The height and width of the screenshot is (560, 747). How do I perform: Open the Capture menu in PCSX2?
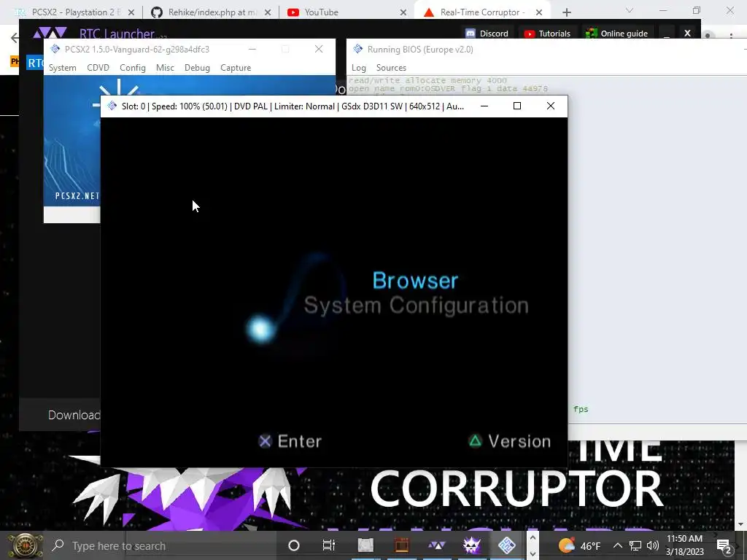tap(236, 68)
